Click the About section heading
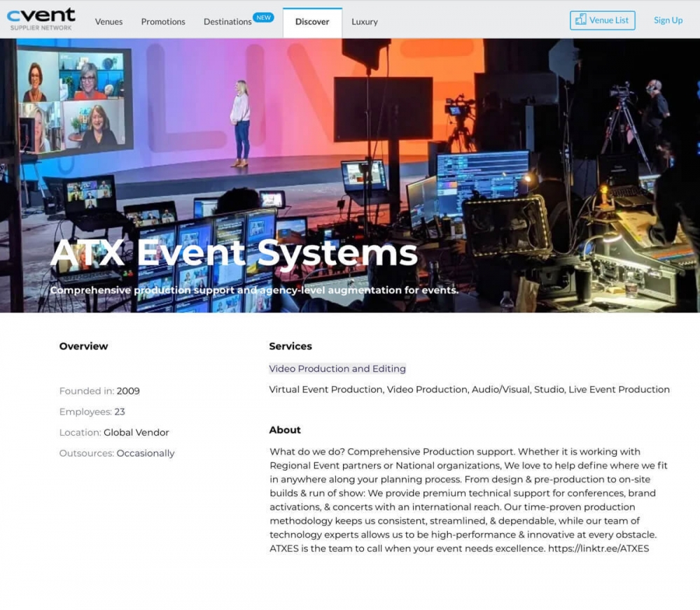This screenshot has width=700, height=610. pyautogui.click(x=285, y=430)
